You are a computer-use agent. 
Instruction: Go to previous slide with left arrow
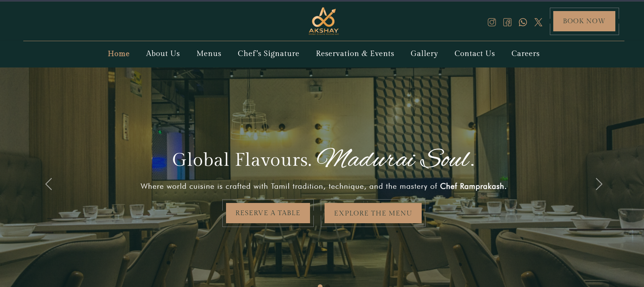click(x=49, y=184)
